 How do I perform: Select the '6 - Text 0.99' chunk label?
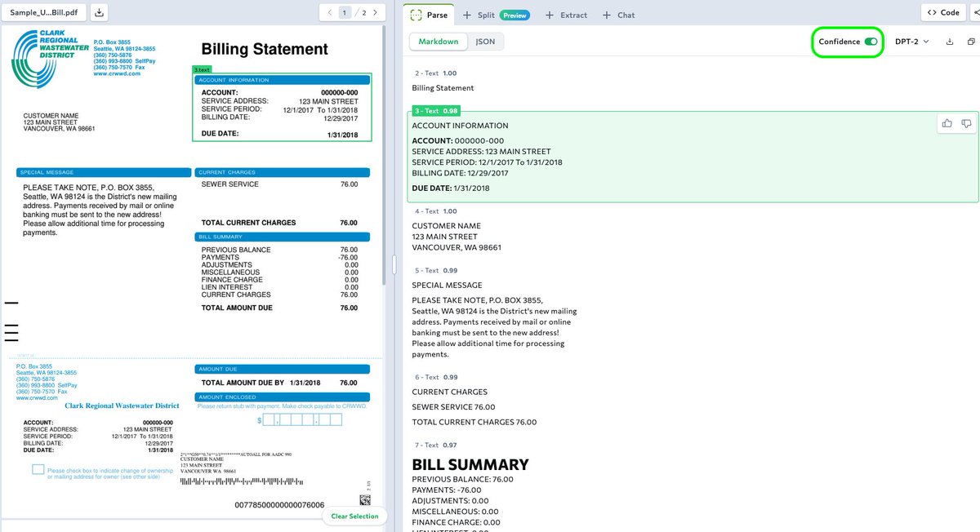[x=436, y=377]
